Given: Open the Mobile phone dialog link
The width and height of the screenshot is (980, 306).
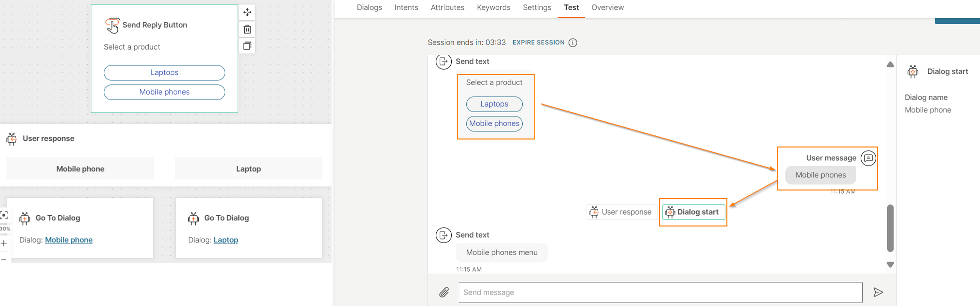Looking at the screenshot, I should point(69,240).
